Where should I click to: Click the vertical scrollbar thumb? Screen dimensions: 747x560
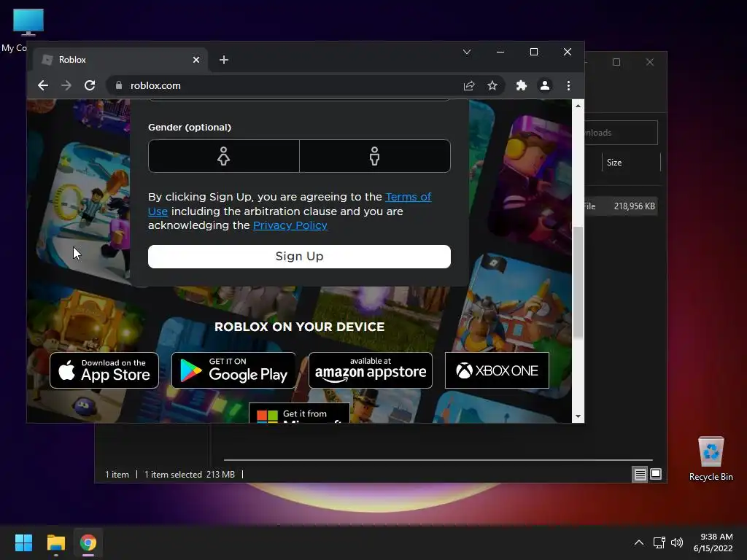(x=578, y=282)
